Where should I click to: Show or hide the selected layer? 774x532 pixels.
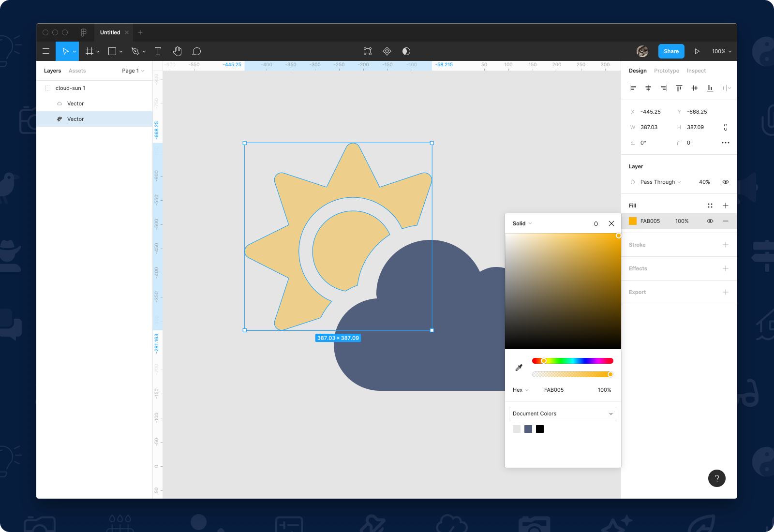coord(725,182)
